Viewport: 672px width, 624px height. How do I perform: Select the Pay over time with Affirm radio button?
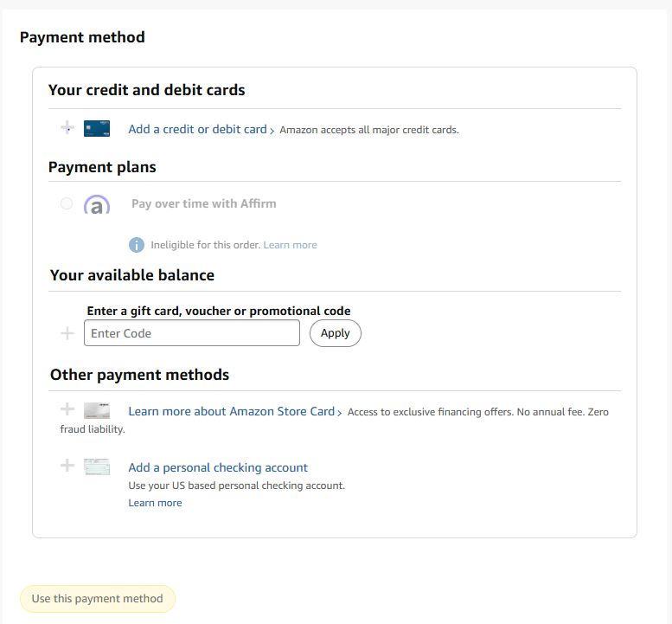click(67, 203)
